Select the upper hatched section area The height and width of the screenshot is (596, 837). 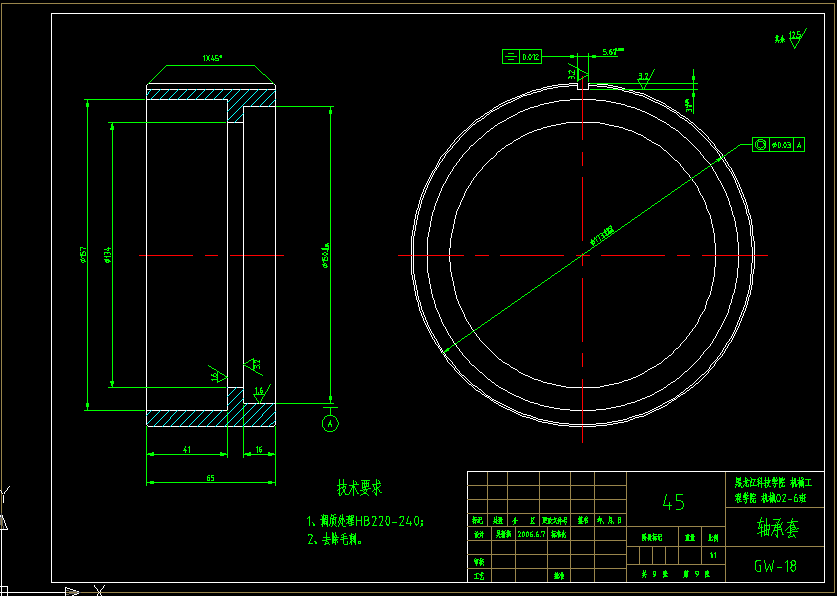(211, 99)
